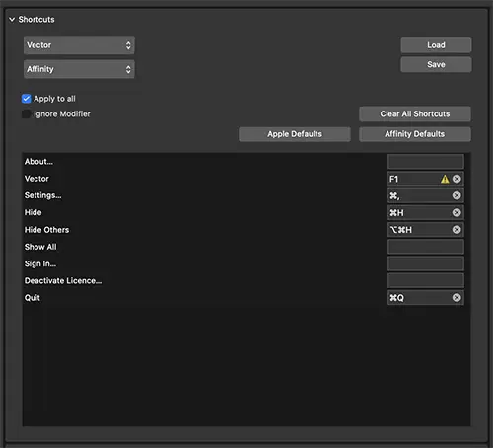Select the Quit row label
The height and width of the screenshot is (448, 493).
click(33, 298)
